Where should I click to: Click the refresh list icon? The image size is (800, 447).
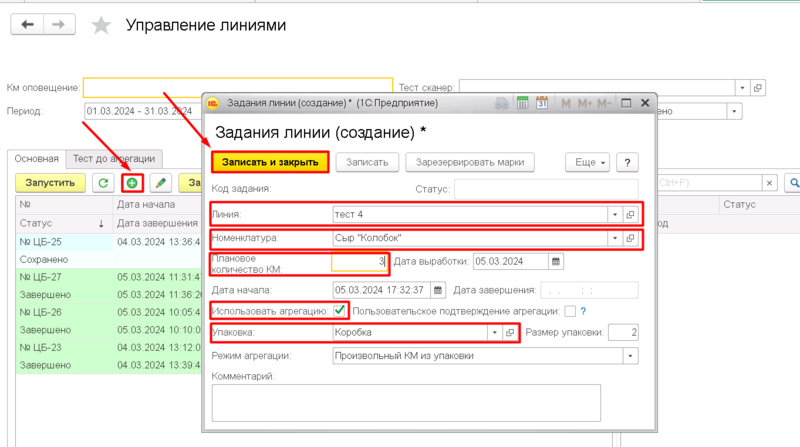click(102, 183)
